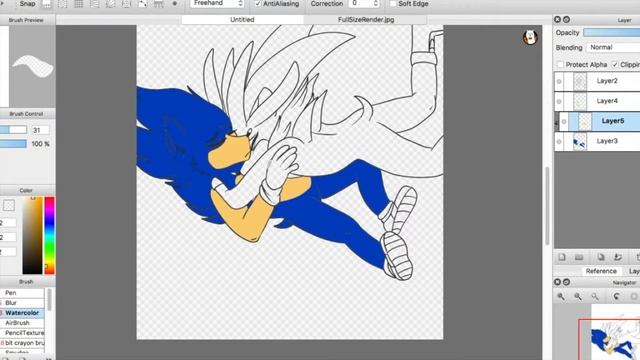Select the circle snap icon
The image size is (640, 360).
(x=127, y=4)
